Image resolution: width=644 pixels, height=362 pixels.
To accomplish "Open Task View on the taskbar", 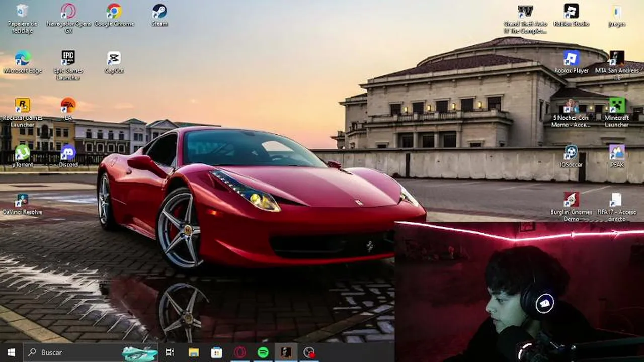I will point(170,352).
